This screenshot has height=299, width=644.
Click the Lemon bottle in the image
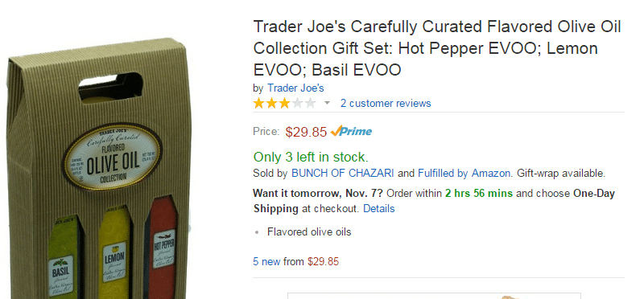pyautogui.click(x=114, y=252)
